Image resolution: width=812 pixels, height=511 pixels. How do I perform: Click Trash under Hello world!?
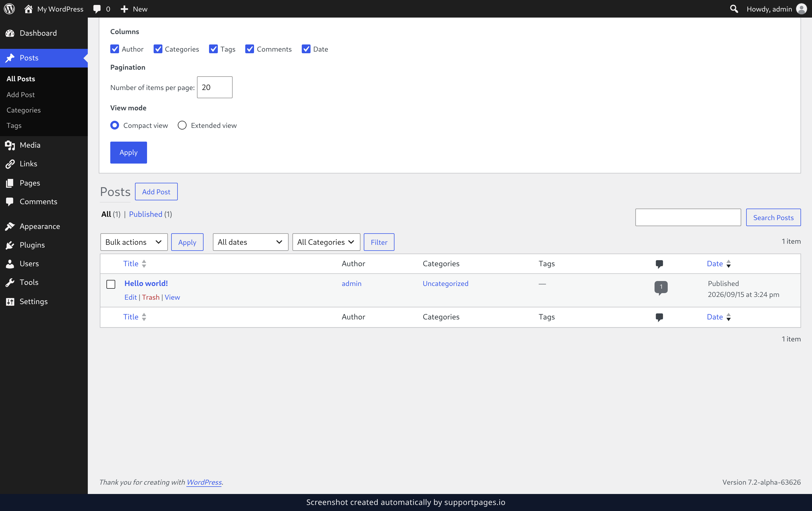tap(150, 297)
